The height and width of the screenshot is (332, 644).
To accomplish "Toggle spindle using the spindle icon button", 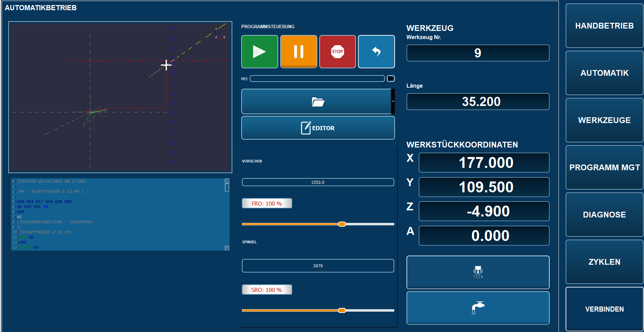I will [478, 272].
